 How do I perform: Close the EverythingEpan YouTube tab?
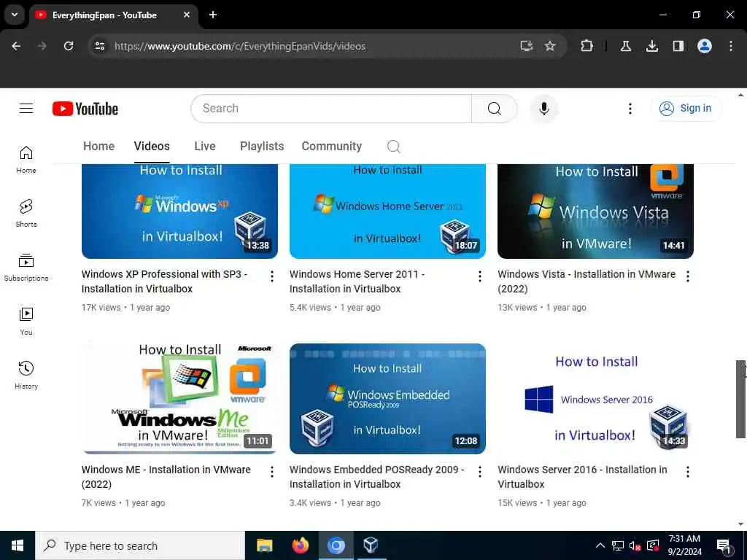click(187, 15)
